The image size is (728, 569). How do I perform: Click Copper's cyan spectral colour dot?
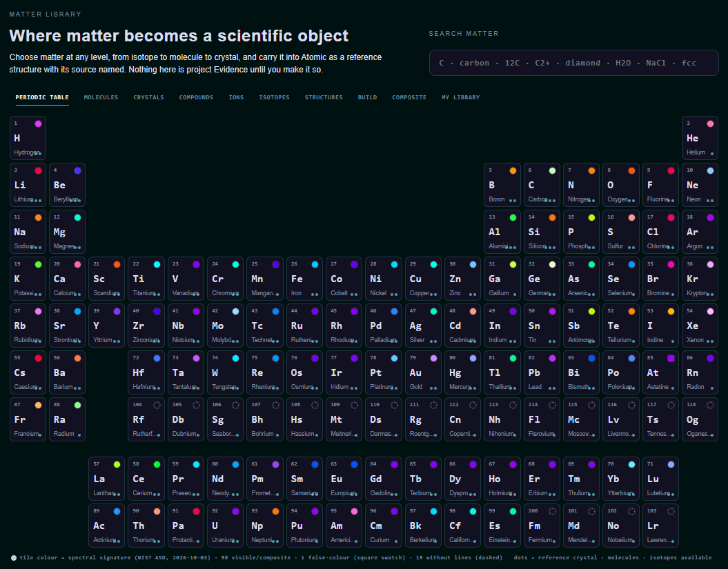(x=433, y=265)
